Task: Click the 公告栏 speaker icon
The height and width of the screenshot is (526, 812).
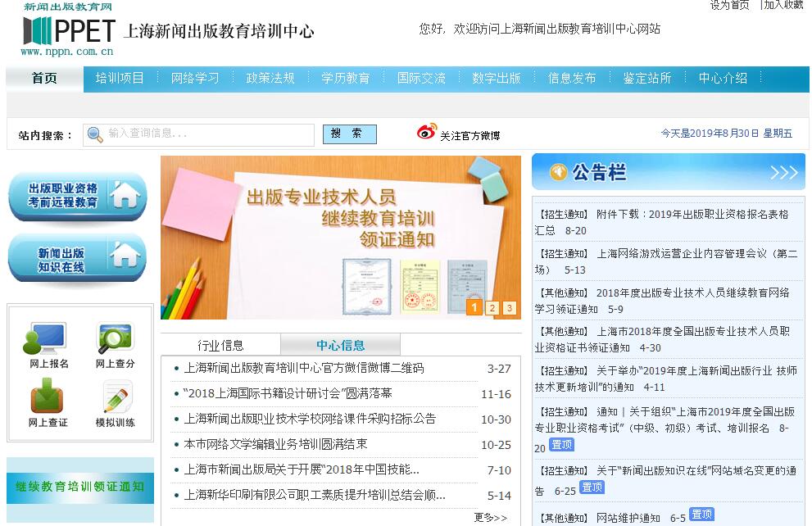Action: (x=559, y=172)
